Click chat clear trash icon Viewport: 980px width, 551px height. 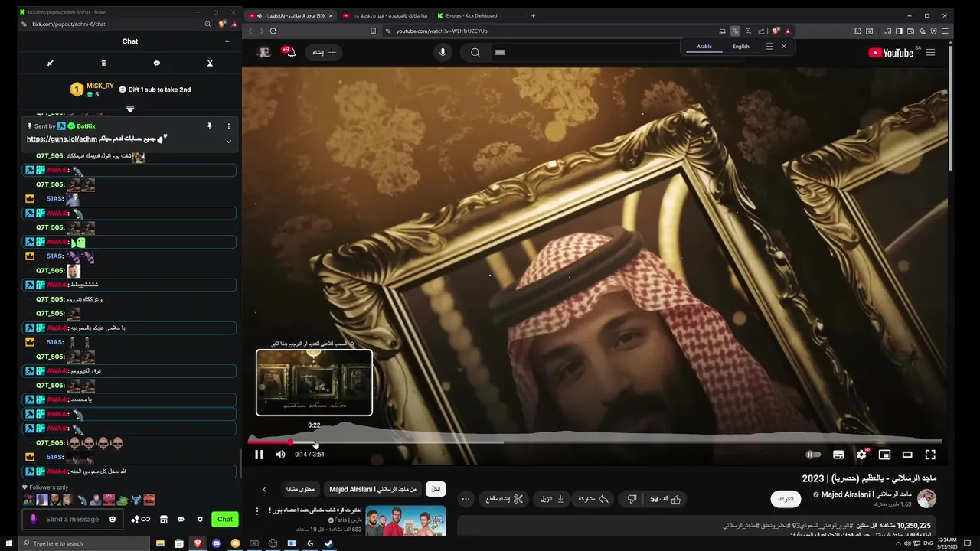(103, 63)
